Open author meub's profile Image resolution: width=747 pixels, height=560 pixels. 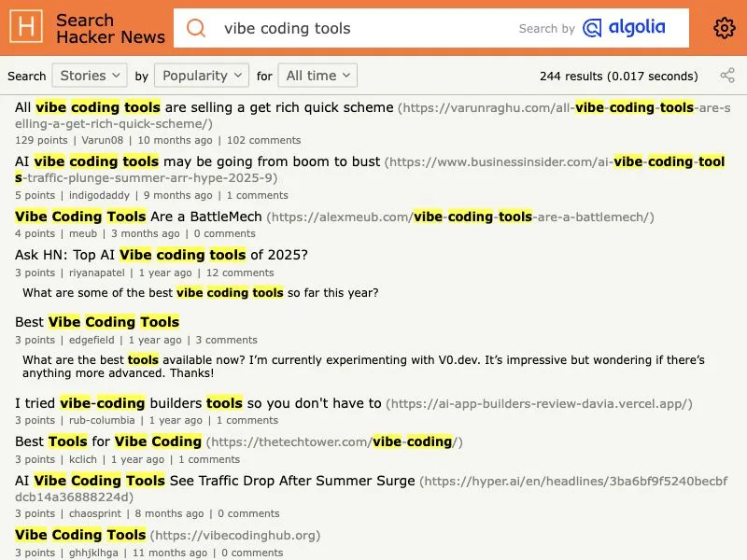[x=83, y=233]
